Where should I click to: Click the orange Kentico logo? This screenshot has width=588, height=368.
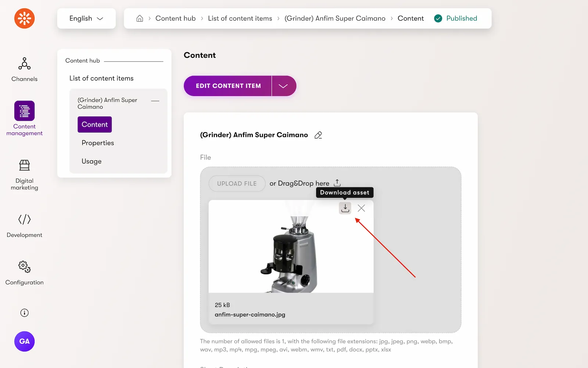pos(24,18)
